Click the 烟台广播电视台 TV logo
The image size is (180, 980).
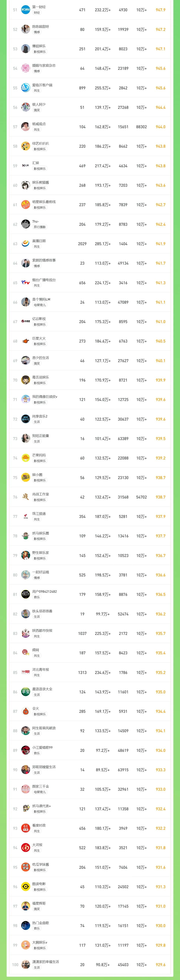(26, 283)
